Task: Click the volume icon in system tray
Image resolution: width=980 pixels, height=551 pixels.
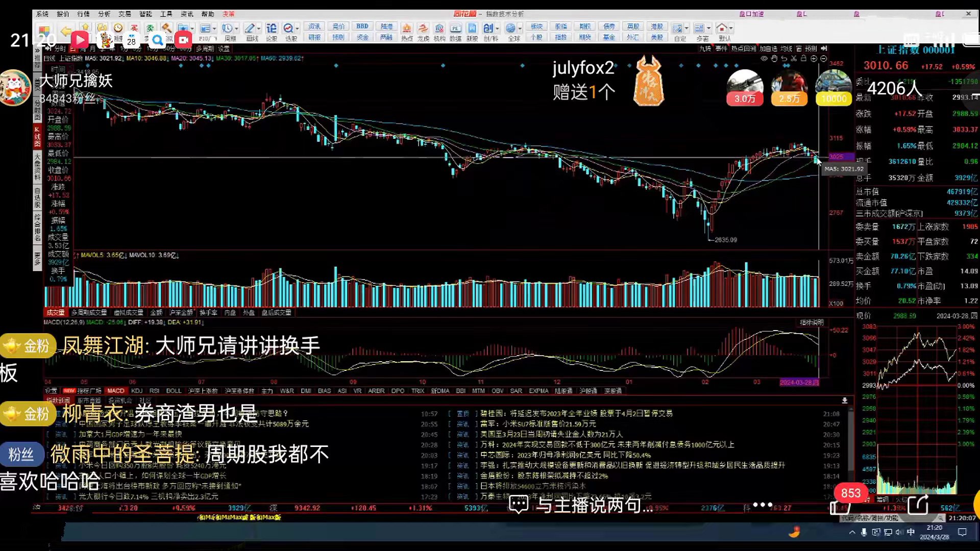Action: pyautogui.click(x=899, y=532)
